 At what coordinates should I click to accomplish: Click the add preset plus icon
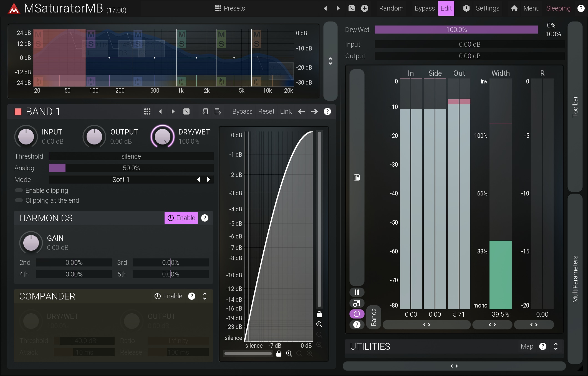pyautogui.click(x=365, y=8)
